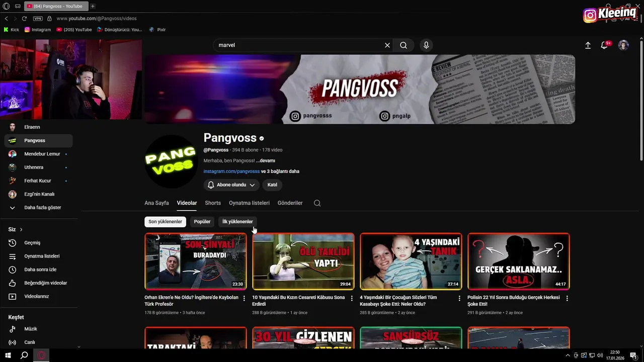
Task: Open the YouTube notifications bell
Action: [x=605, y=45]
